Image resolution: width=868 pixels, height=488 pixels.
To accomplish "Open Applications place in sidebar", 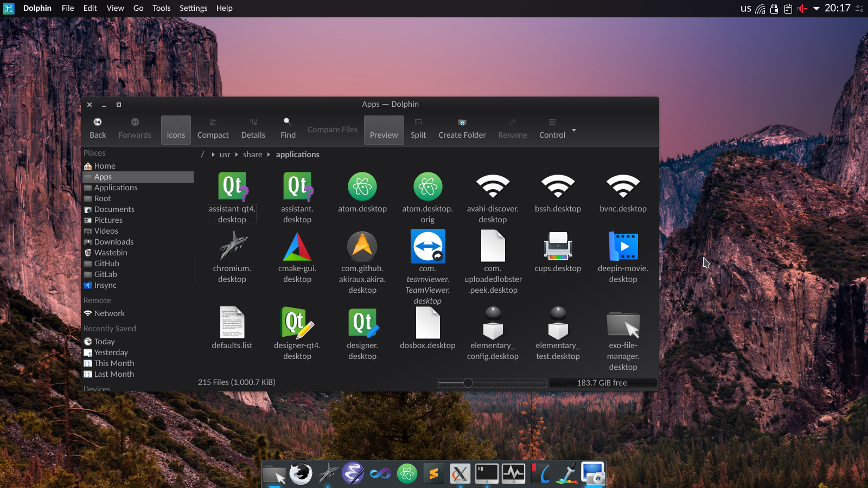I will [x=138, y=188].
